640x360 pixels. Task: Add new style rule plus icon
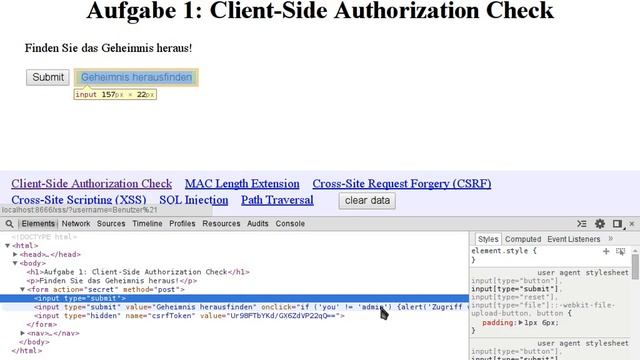[606, 251]
